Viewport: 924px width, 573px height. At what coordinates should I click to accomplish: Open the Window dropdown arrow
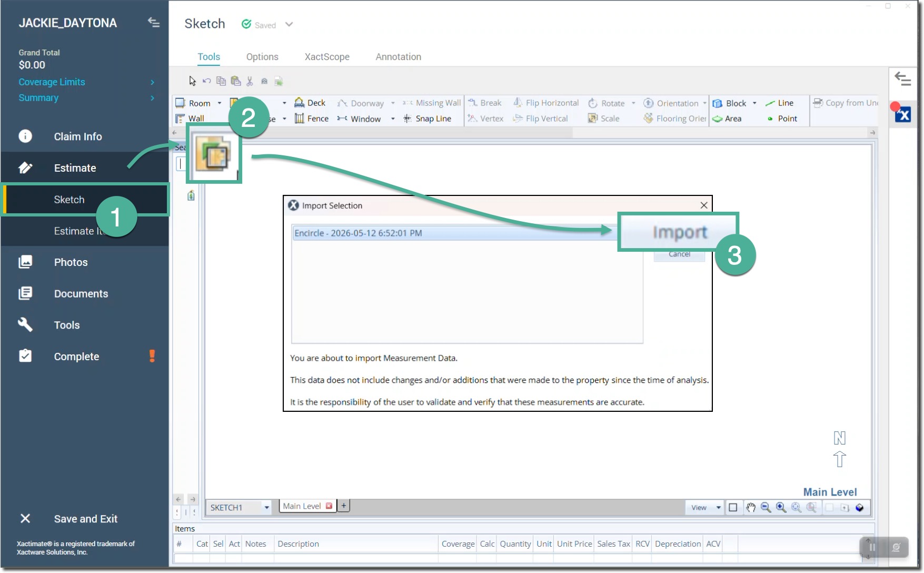point(393,118)
